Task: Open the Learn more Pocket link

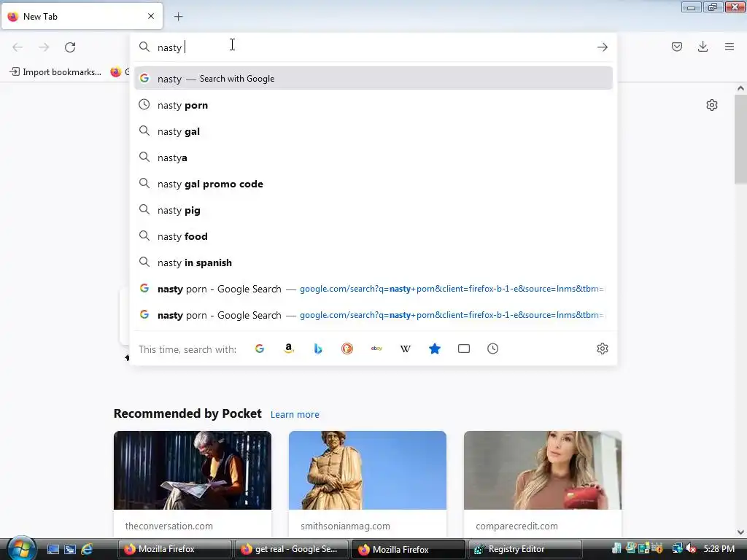Action: tap(295, 414)
